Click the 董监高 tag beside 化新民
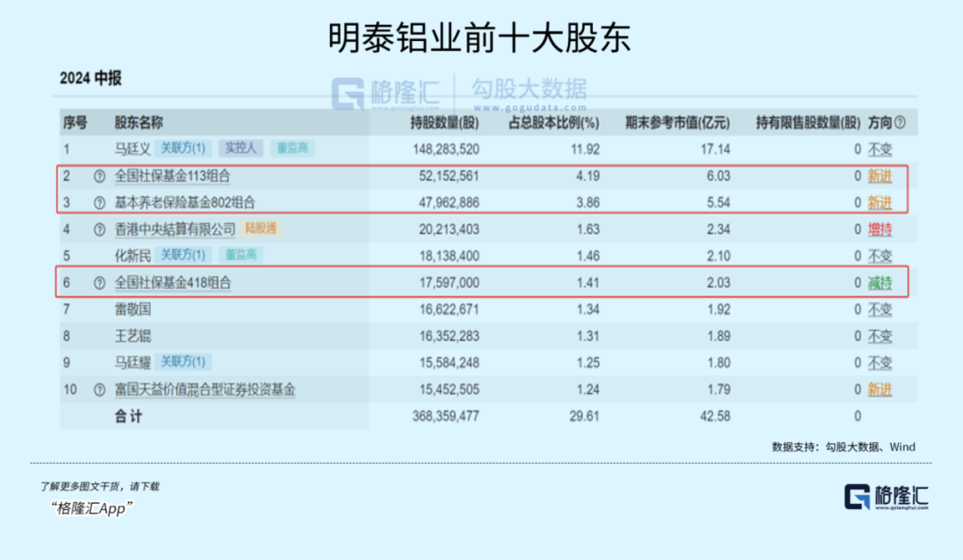Screen dimensions: 963x560 pyautogui.click(x=241, y=255)
